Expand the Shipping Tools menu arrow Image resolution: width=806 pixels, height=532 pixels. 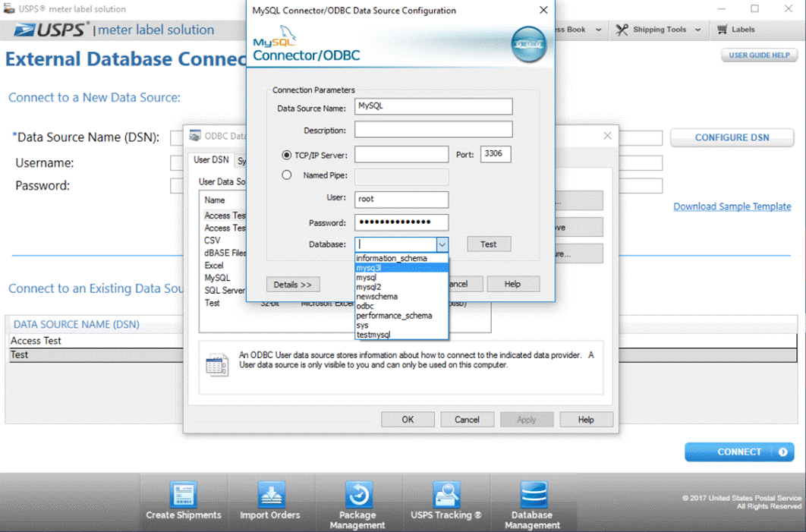pyautogui.click(x=697, y=30)
